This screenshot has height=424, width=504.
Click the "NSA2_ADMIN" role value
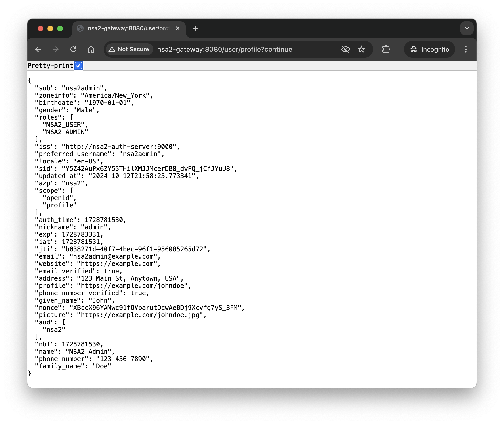tap(65, 132)
